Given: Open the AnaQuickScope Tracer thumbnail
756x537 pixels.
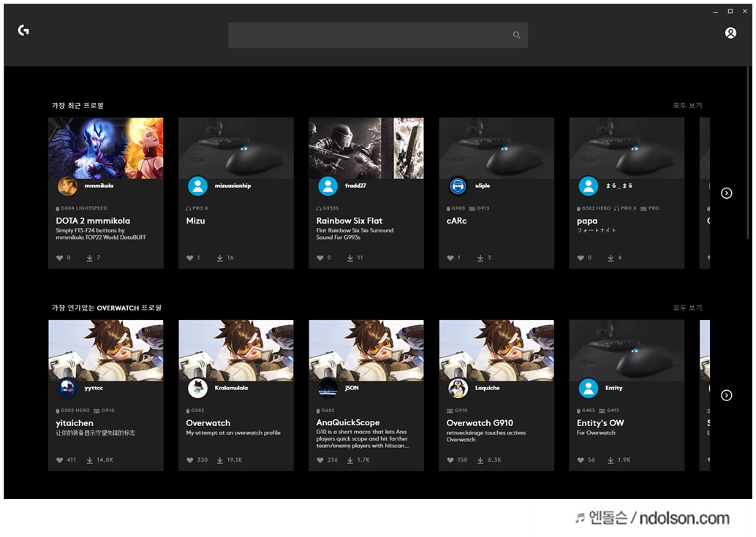Looking at the screenshot, I should click(366, 350).
